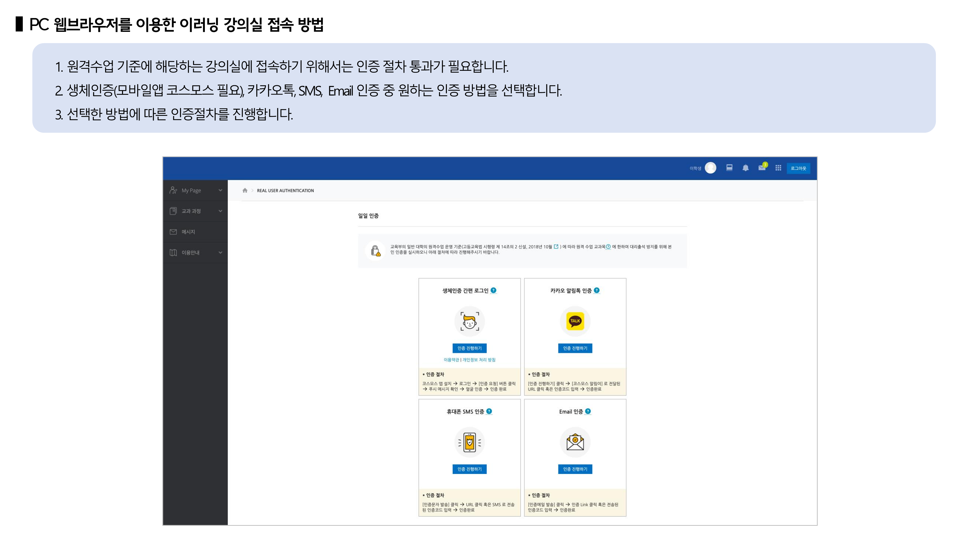
Task: Click 로그아웃 button
Action: click(x=798, y=168)
